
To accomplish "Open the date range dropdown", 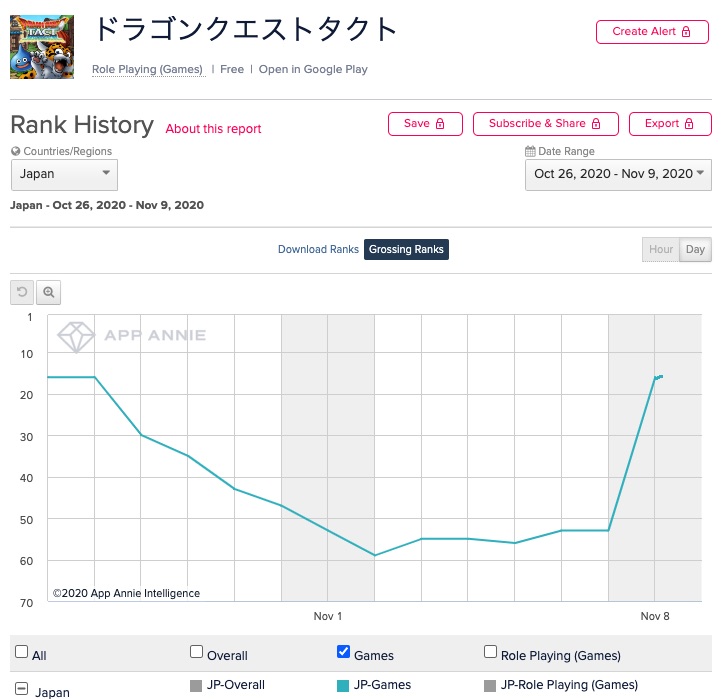I will click(618, 174).
